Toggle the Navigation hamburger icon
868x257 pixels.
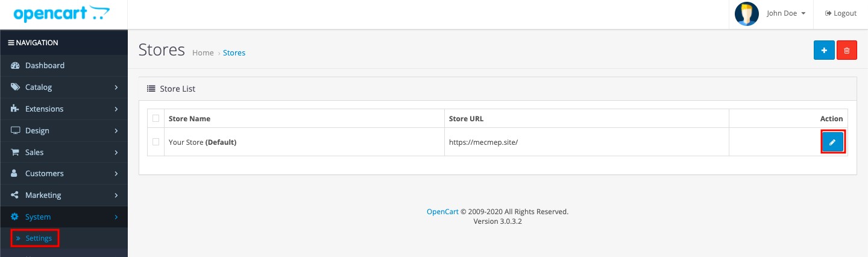click(x=10, y=43)
